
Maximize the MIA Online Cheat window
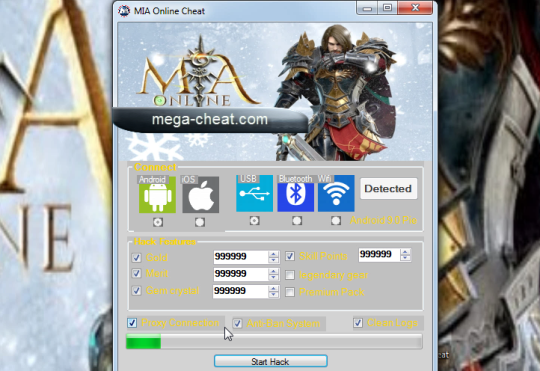click(387, 8)
